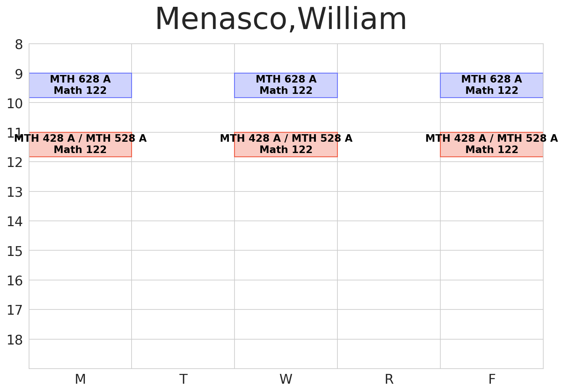Click Friday MTH 428 A / MTH 528 A block
Image resolution: width=564 pixels, height=392 pixels.
492,144
